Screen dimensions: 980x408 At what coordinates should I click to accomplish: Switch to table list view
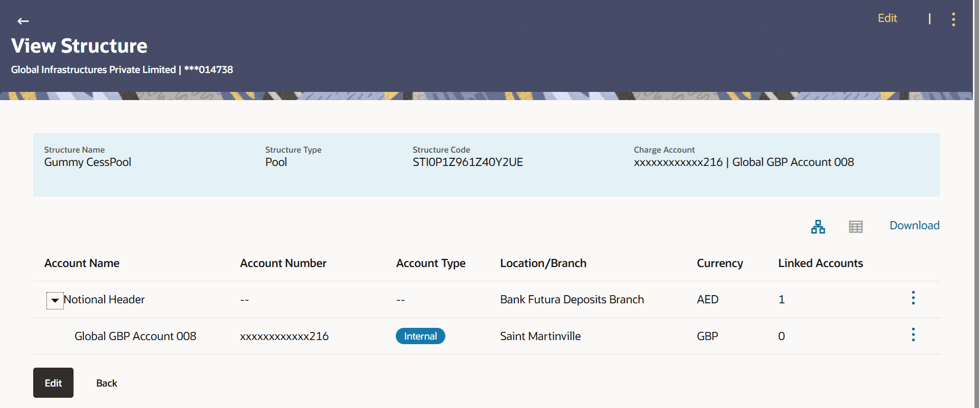pos(855,227)
